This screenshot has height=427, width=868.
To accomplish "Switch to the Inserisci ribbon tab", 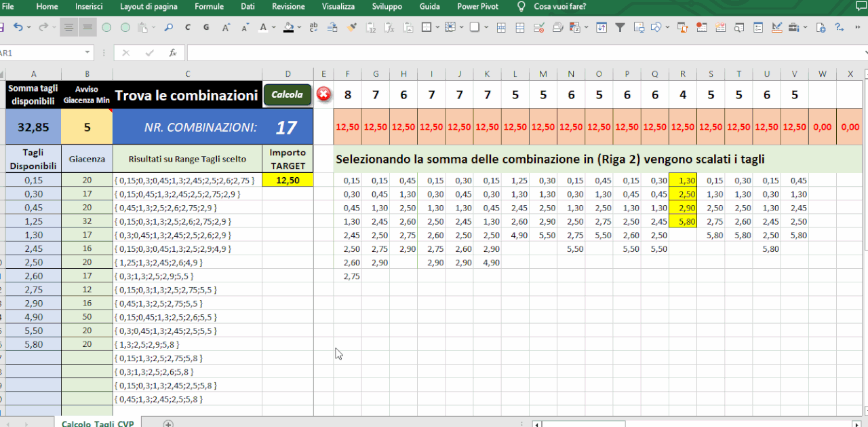I will [x=89, y=6].
